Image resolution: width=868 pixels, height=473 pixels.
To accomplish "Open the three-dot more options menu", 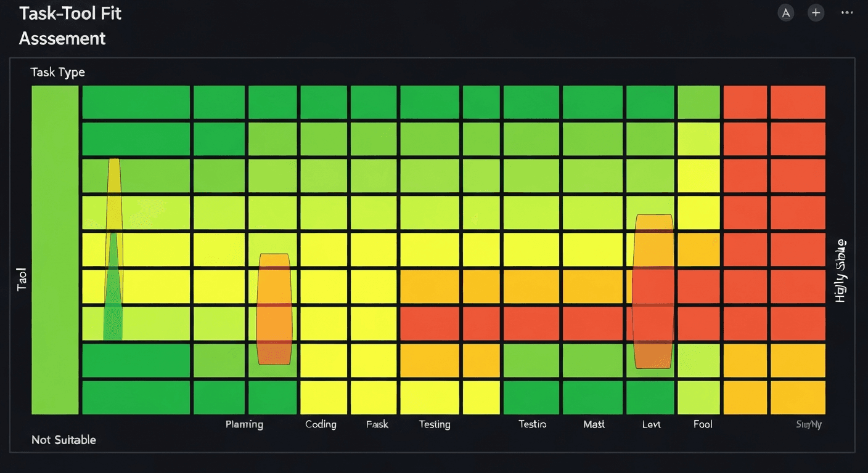I will (x=846, y=13).
